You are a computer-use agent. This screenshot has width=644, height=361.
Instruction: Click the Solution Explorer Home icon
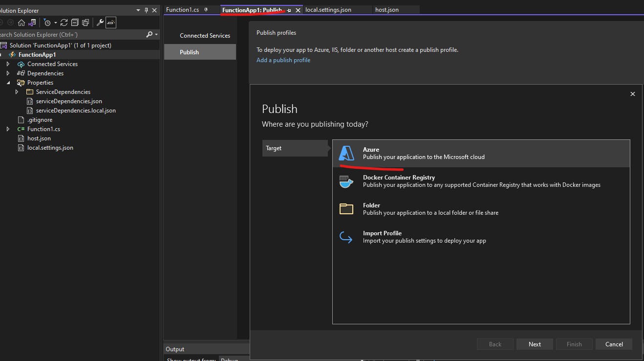(x=21, y=23)
